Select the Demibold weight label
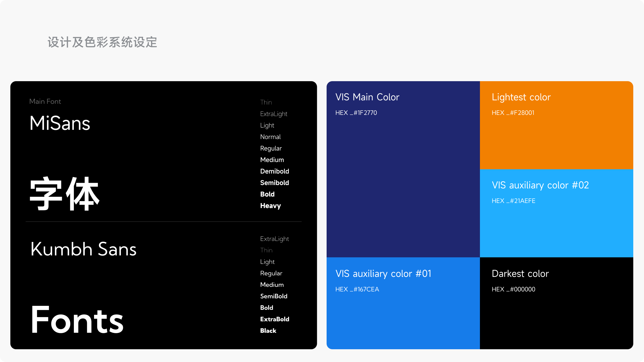This screenshot has width=644, height=362. pos(274,171)
